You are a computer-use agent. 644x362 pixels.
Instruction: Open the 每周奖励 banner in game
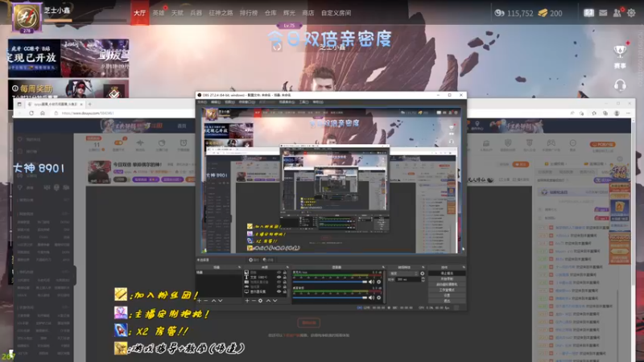[68, 88]
